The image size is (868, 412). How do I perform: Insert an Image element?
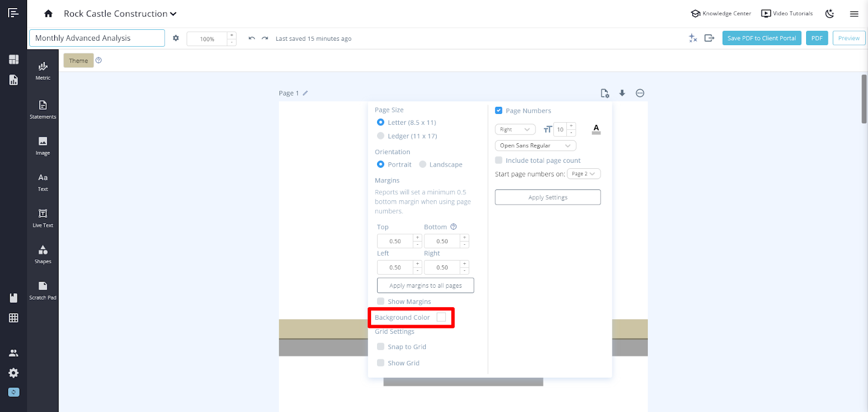coord(43,146)
